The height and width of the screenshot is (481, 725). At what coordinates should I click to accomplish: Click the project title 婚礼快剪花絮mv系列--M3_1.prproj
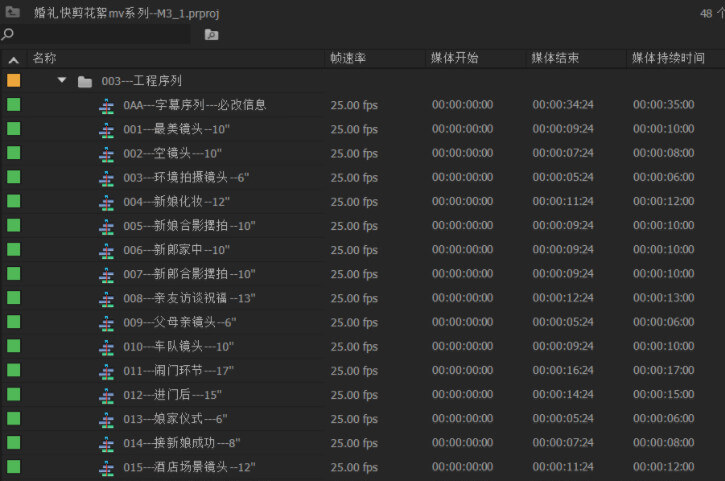(x=126, y=13)
